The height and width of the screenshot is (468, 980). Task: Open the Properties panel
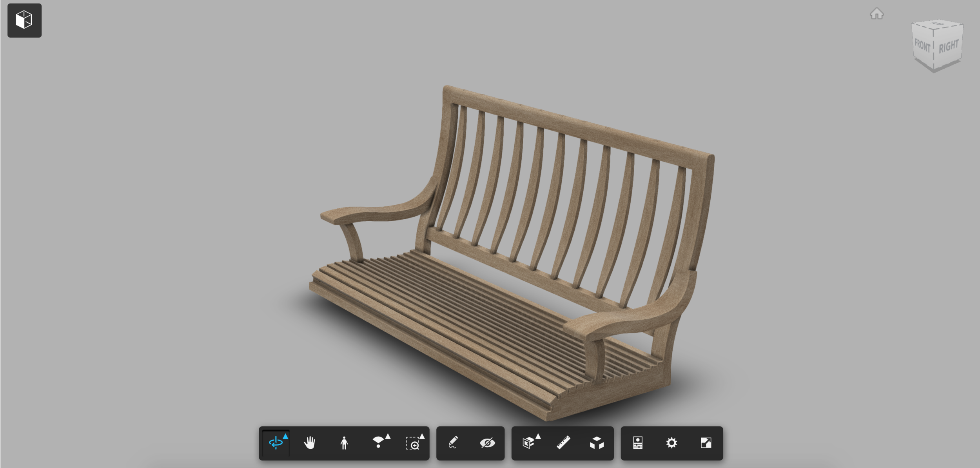click(x=638, y=443)
